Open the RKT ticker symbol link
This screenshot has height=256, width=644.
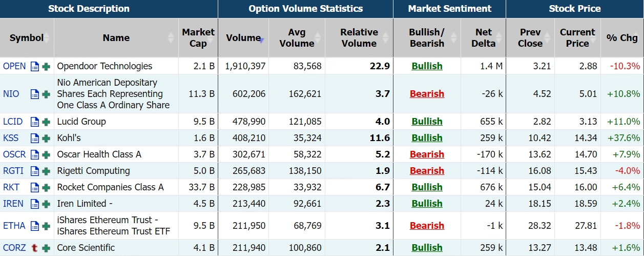(x=11, y=187)
